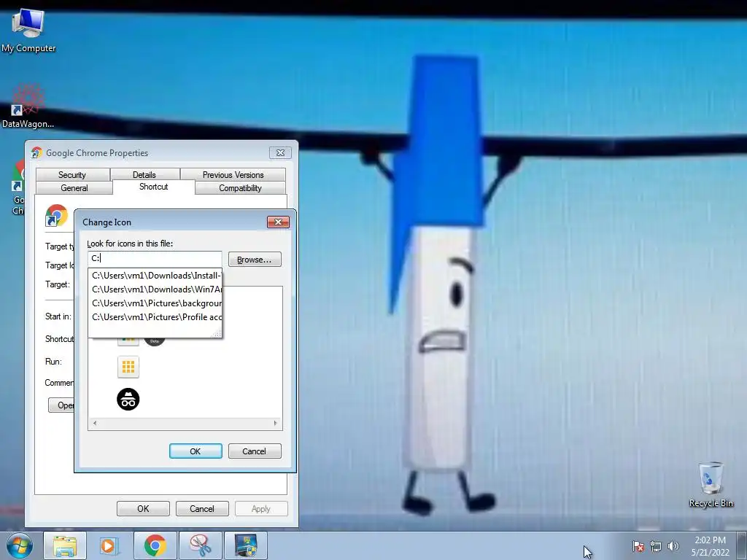The width and height of the screenshot is (747, 560).
Task: Open the volume speaker tray icon
Action: click(673, 546)
